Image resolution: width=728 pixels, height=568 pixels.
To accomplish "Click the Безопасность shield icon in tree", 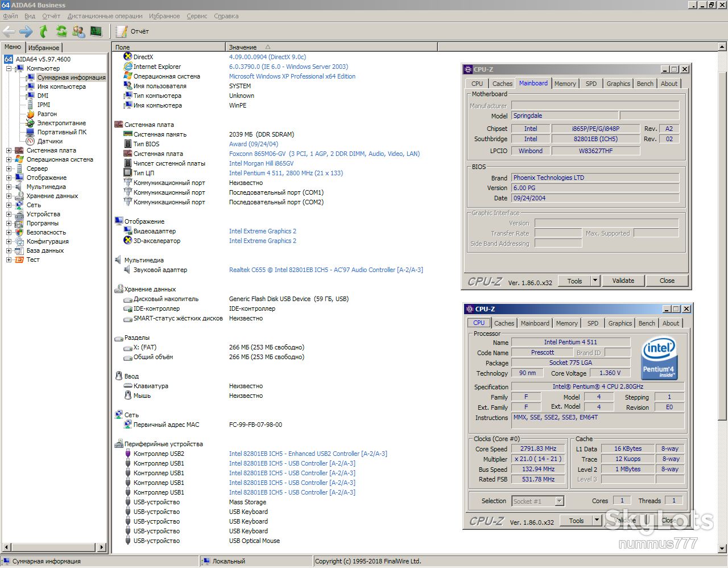I will (x=19, y=232).
